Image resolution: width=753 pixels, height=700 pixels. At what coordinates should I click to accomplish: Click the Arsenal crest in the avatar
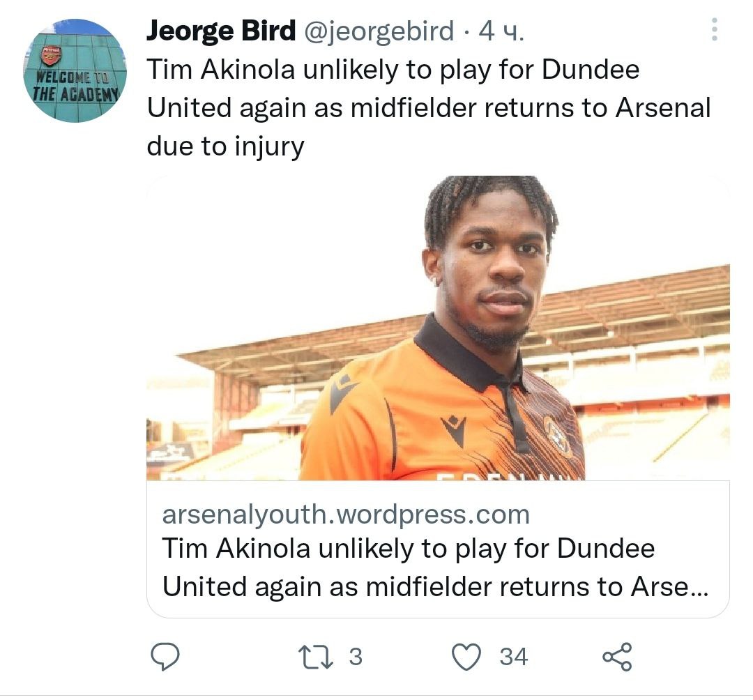(51, 56)
